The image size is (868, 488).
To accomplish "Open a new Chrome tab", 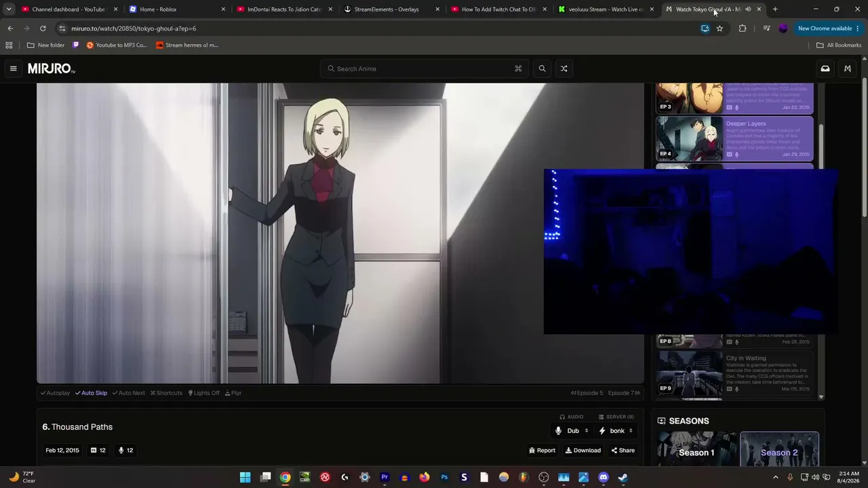I will coord(775,9).
